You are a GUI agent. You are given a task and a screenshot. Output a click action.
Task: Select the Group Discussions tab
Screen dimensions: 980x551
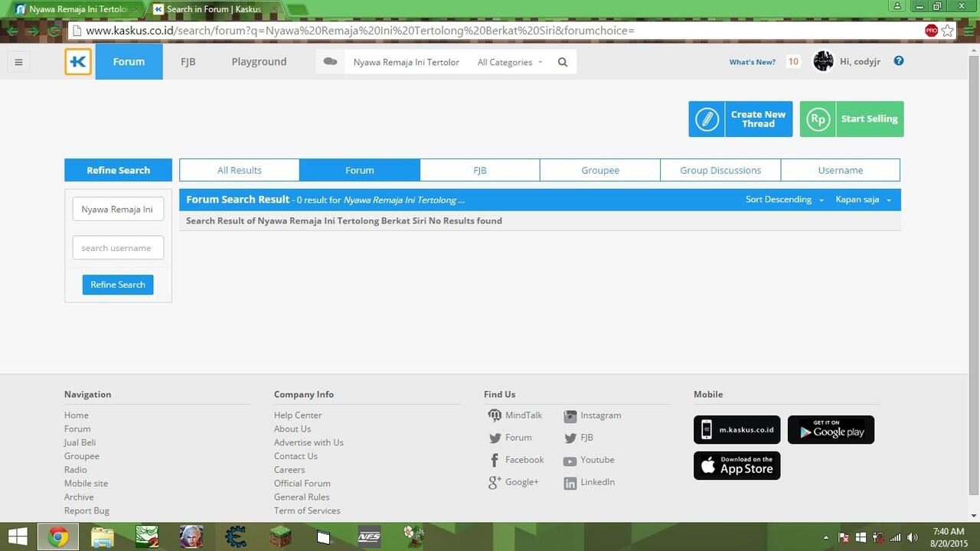720,170
